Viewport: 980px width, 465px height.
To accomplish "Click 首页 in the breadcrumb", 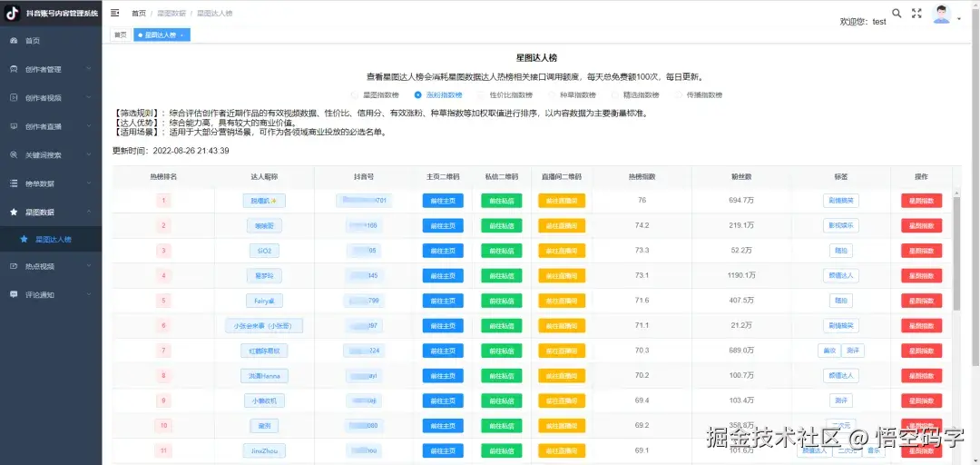I will [139, 13].
